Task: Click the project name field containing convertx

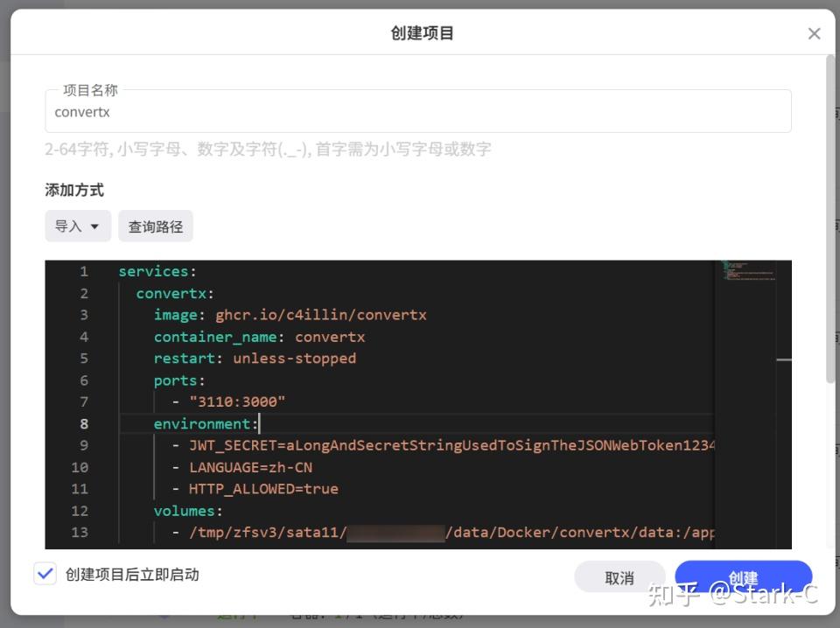Action: [x=420, y=111]
